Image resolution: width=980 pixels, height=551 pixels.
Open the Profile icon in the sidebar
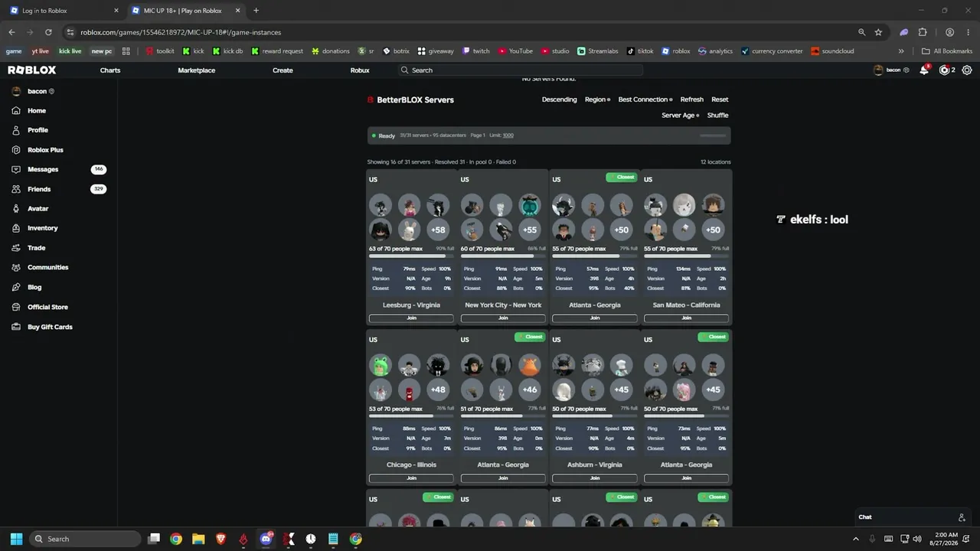pyautogui.click(x=16, y=130)
